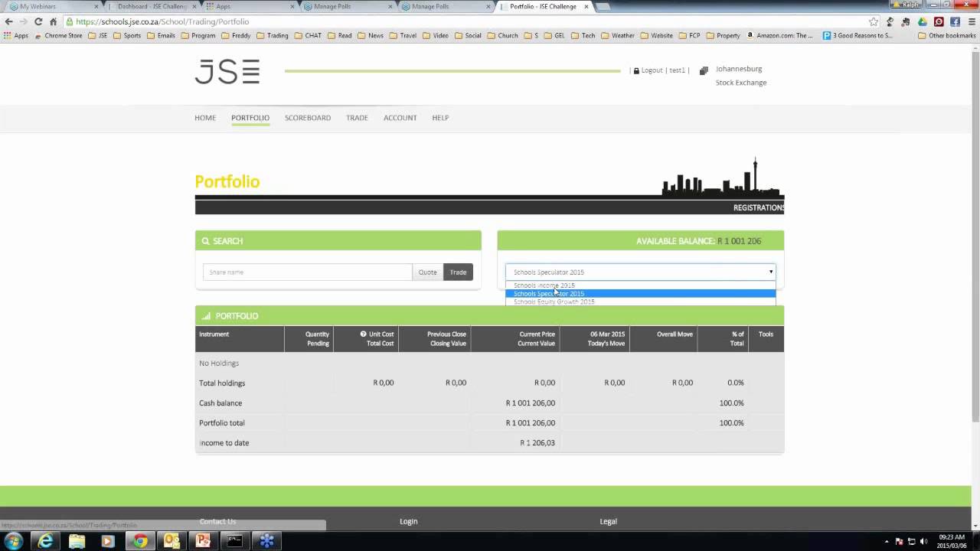Screen dimensions: 980x551
Task: Click the magnifier icon in SEARCH header
Action: pos(205,241)
